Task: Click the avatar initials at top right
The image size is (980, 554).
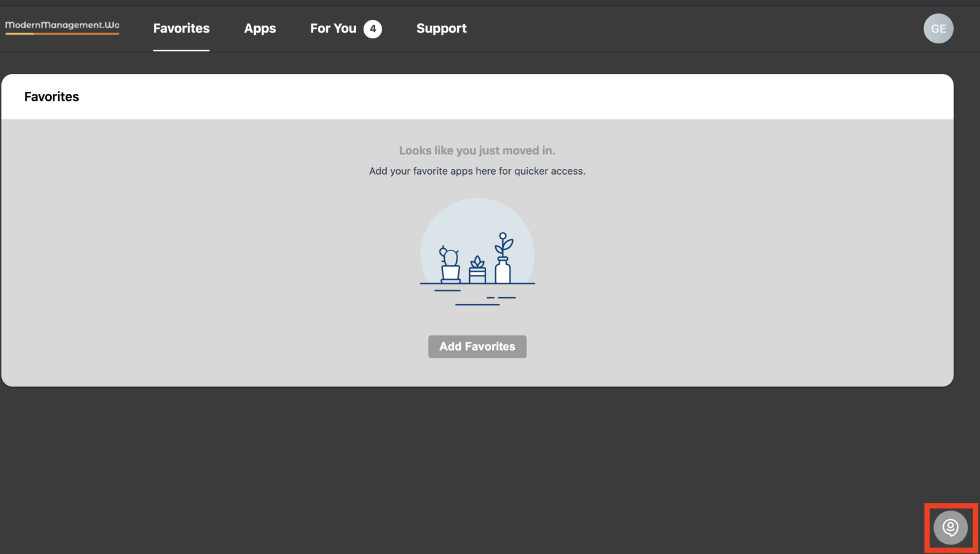Action: click(938, 28)
